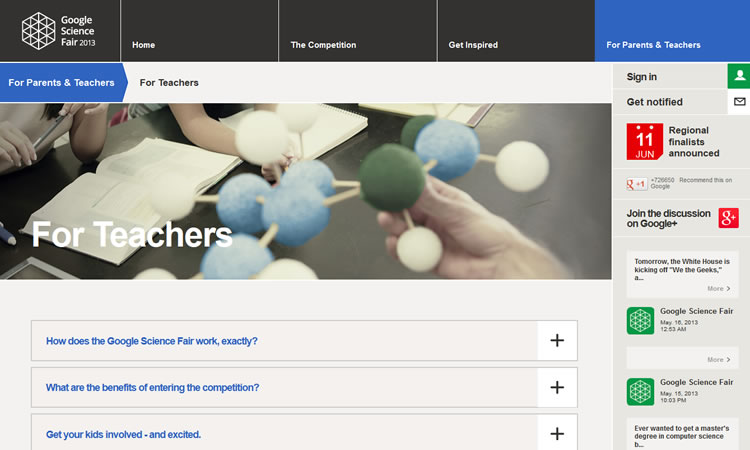Click 'Ever wanted to get a master's degree' post
The image size is (750, 450).
click(682, 436)
